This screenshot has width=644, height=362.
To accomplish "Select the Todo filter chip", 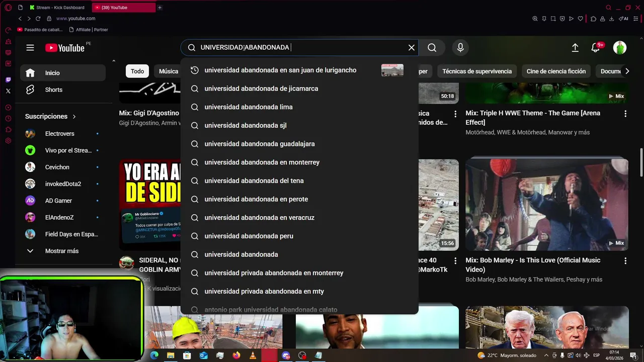I will [137, 71].
